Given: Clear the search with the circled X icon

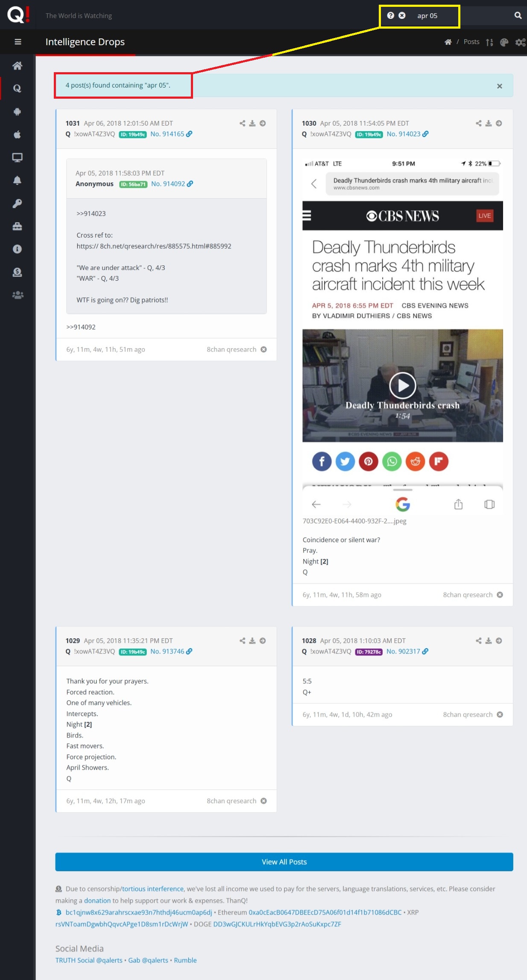Looking at the screenshot, I should click(402, 15).
